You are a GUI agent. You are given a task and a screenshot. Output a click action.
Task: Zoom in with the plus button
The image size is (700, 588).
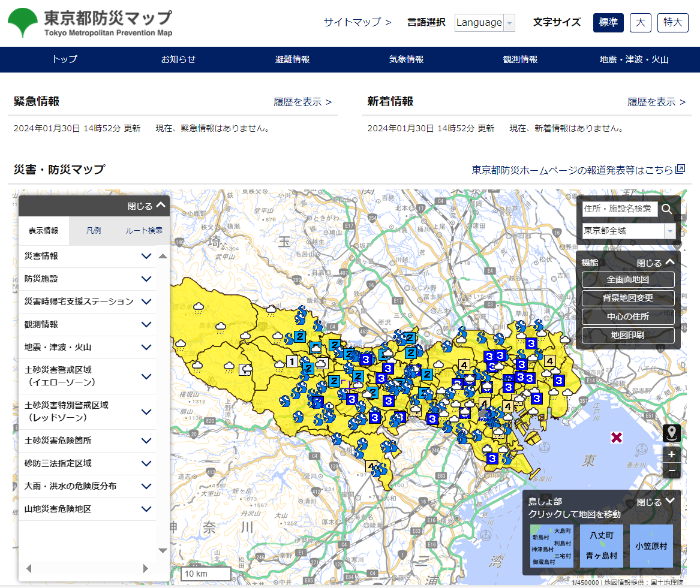coord(671,454)
